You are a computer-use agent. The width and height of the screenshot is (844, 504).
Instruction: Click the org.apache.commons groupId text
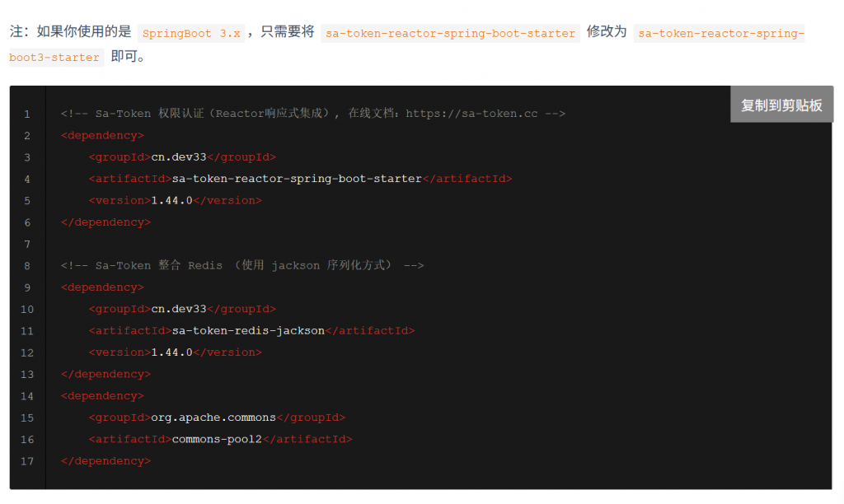click(213, 418)
